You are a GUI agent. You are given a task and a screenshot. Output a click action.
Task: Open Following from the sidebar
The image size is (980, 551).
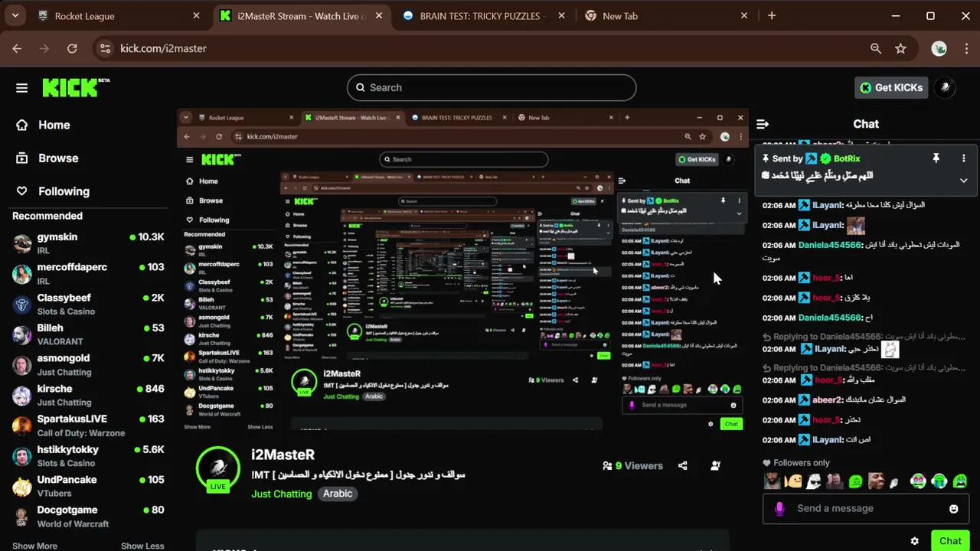coord(64,191)
